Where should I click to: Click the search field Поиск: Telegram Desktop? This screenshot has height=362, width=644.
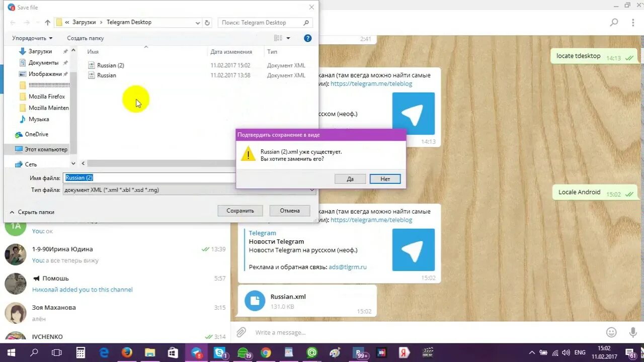coord(266,23)
